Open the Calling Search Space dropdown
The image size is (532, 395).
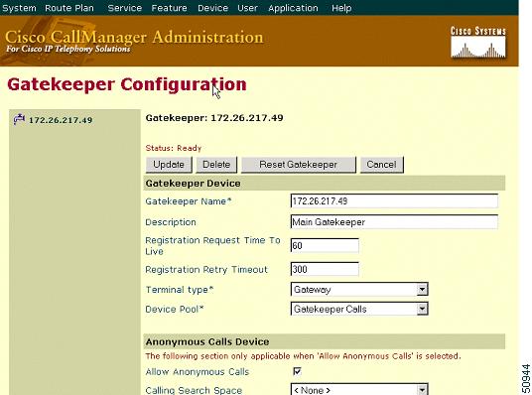click(359, 390)
